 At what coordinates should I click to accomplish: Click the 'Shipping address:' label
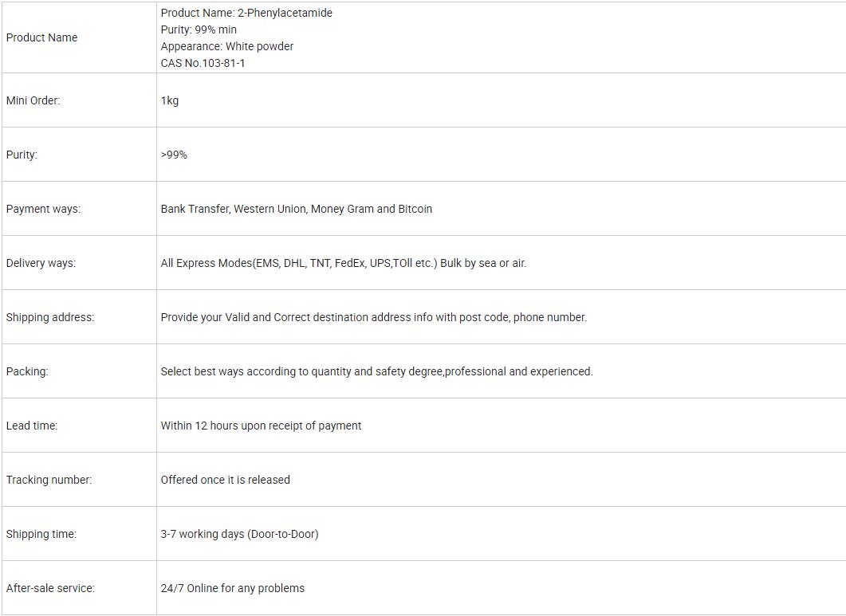point(49,317)
